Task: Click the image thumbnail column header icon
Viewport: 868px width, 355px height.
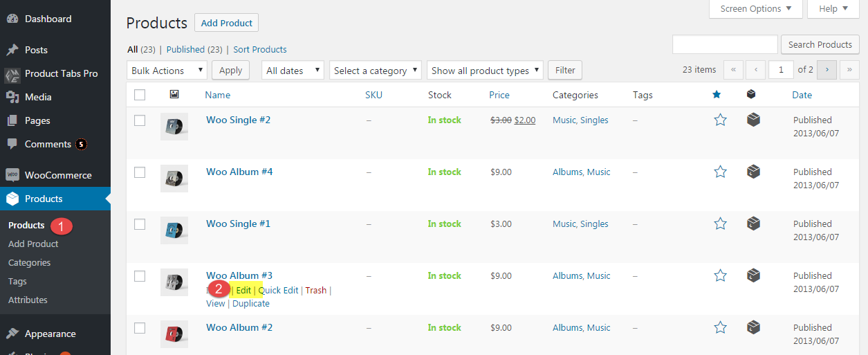Action: point(174,95)
